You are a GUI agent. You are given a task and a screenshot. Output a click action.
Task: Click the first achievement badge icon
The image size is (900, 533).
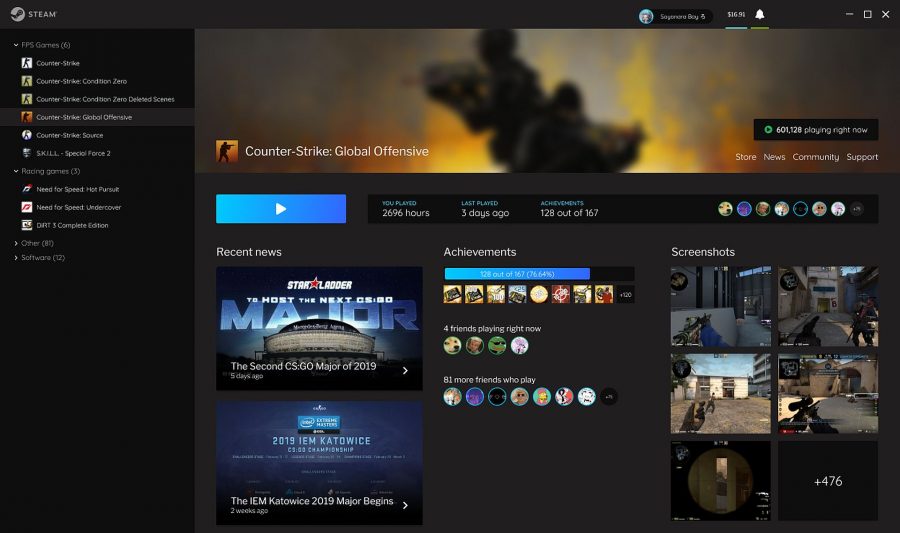453,294
